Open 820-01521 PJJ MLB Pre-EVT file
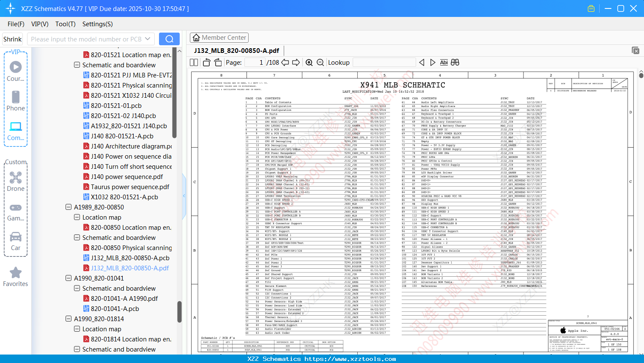Viewport: 644px width, 363px height. [x=127, y=75]
